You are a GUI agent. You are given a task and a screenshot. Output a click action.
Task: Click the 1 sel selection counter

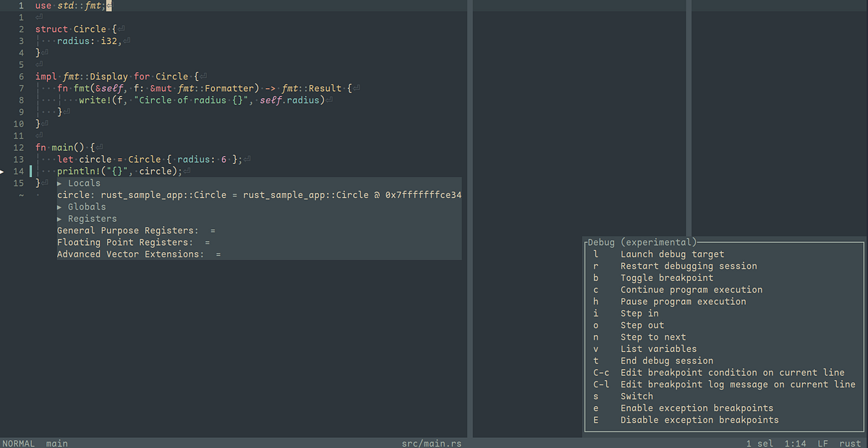tap(758, 443)
